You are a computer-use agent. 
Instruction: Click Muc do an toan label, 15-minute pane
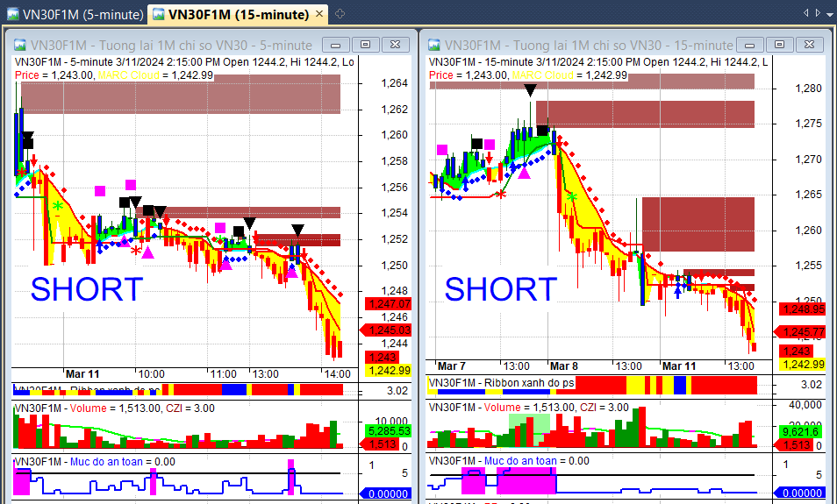(520, 461)
